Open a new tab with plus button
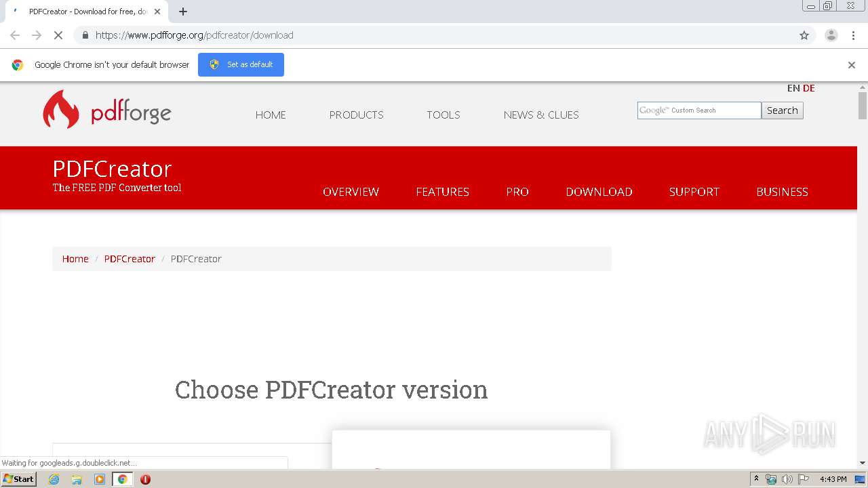 [x=183, y=12]
